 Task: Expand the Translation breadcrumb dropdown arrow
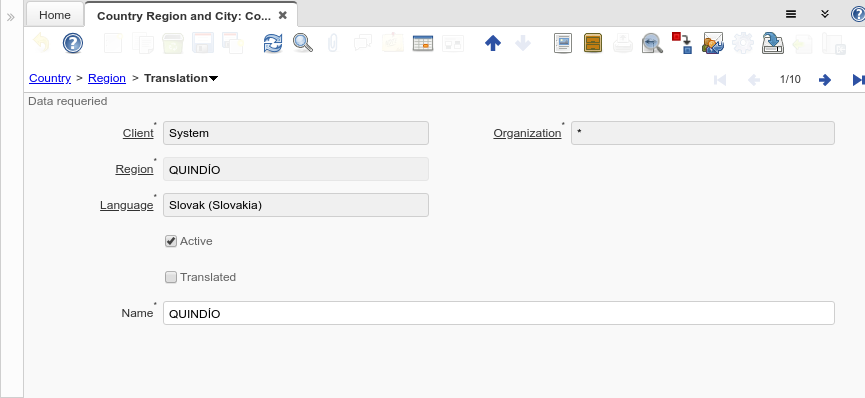click(x=213, y=78)
